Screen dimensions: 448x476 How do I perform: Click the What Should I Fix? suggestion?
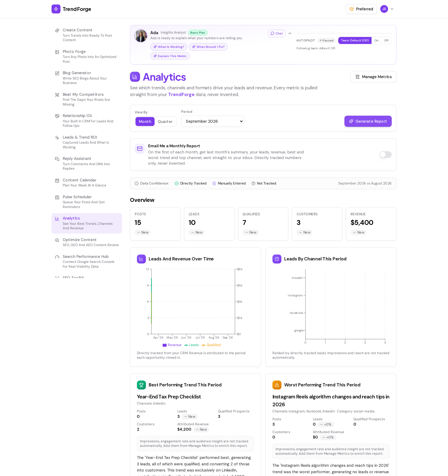[208, 47]
